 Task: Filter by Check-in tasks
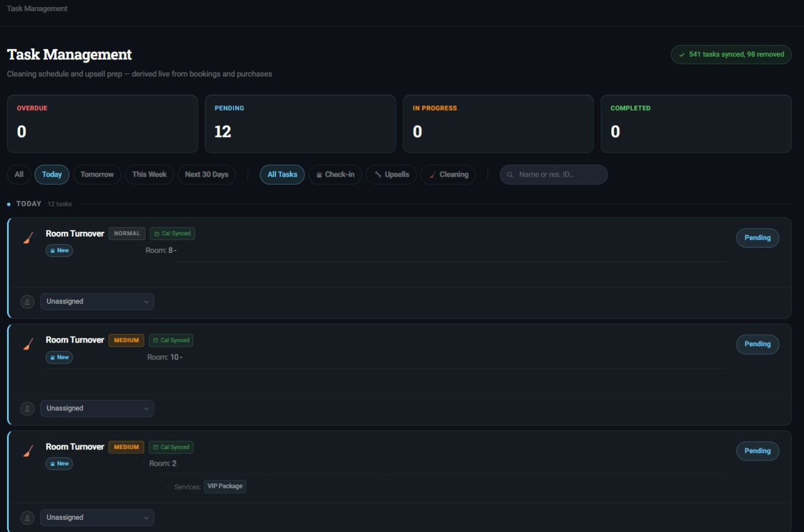point(335,175)
